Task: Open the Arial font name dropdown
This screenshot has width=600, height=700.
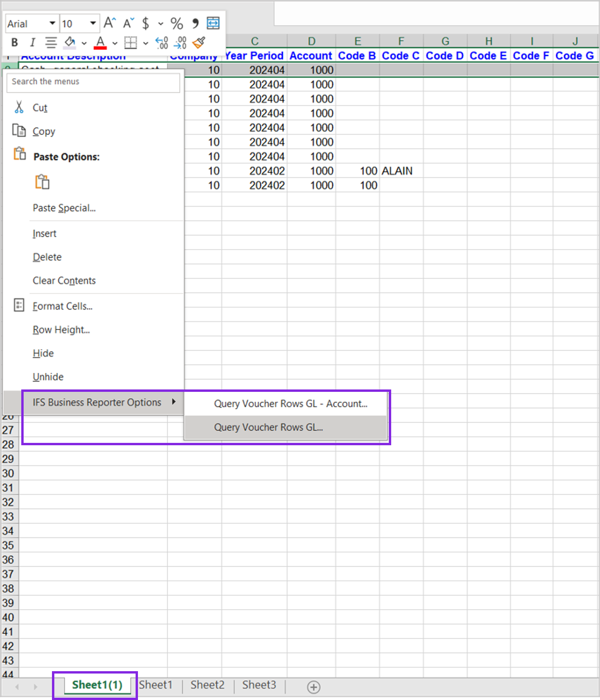Action: 52,23
